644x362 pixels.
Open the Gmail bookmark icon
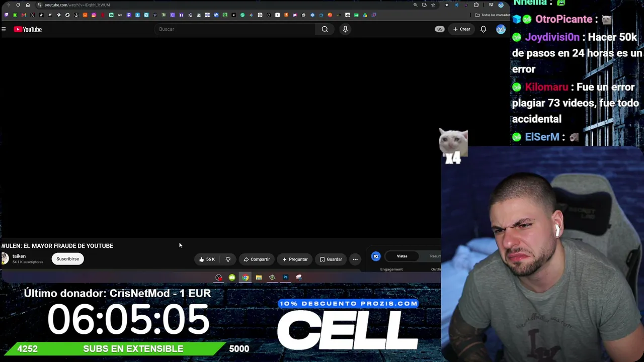(24, 15)
